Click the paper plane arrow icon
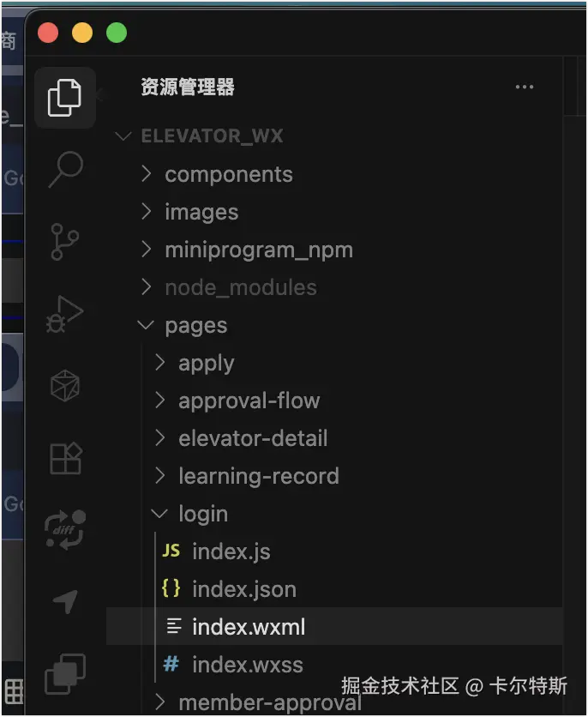Viewport: 588px width, 717px height. 65,601
